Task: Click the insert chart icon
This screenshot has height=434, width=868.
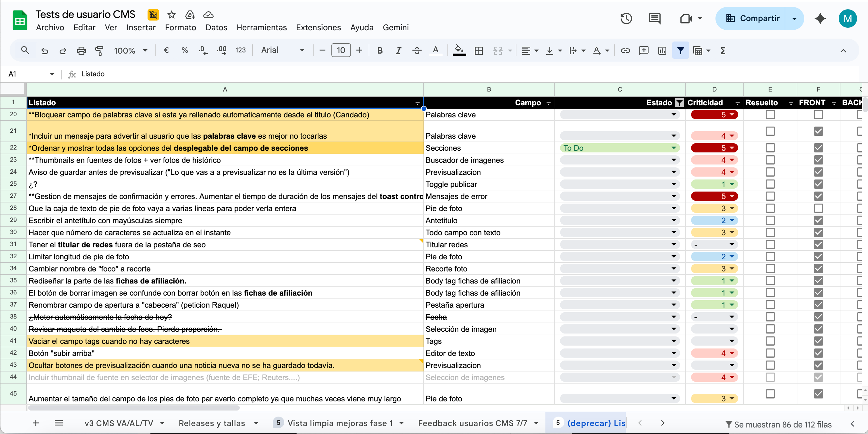Action: pos(662,51)
